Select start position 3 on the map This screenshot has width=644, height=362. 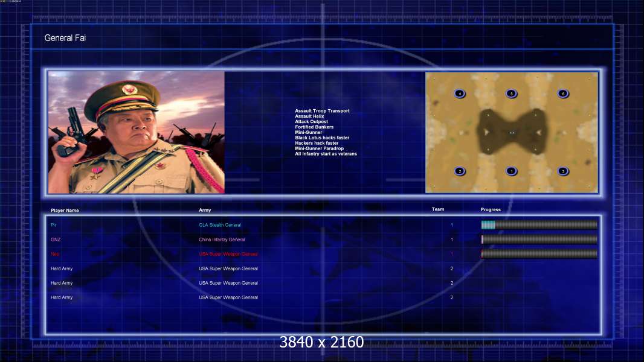563,171
